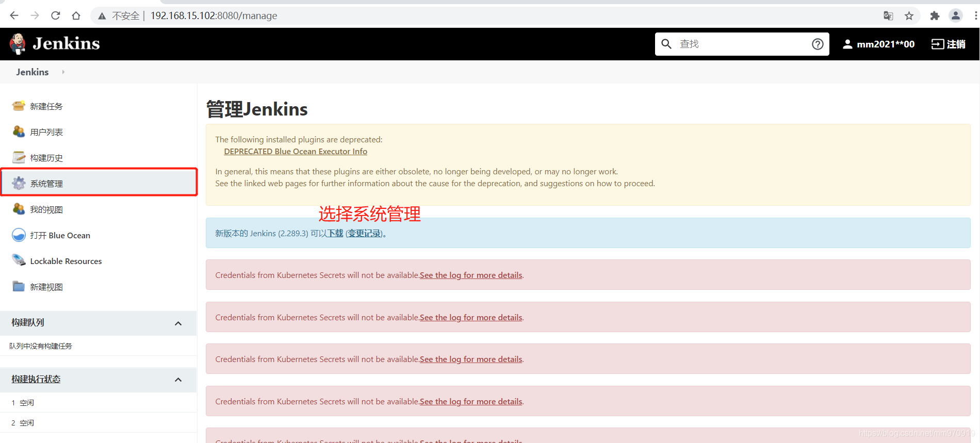This screenshot has width=980, height=443.
Task: Click the user profile icon beside mm2021**00
Action: 847,44
